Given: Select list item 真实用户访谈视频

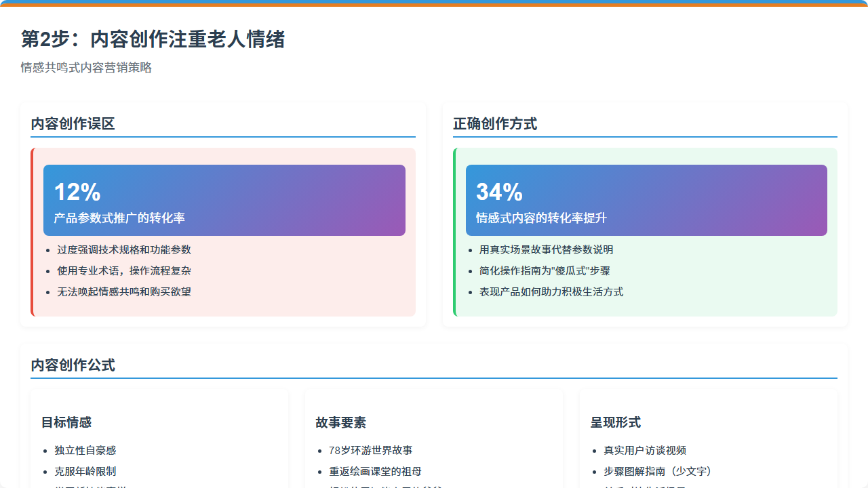Looking at the screenshot, I should pyautogui.click(x=645, y=451).
